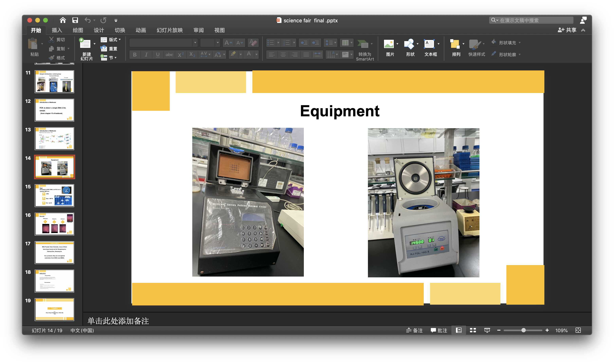Toggle underline formatting

(x=158, y=54)
